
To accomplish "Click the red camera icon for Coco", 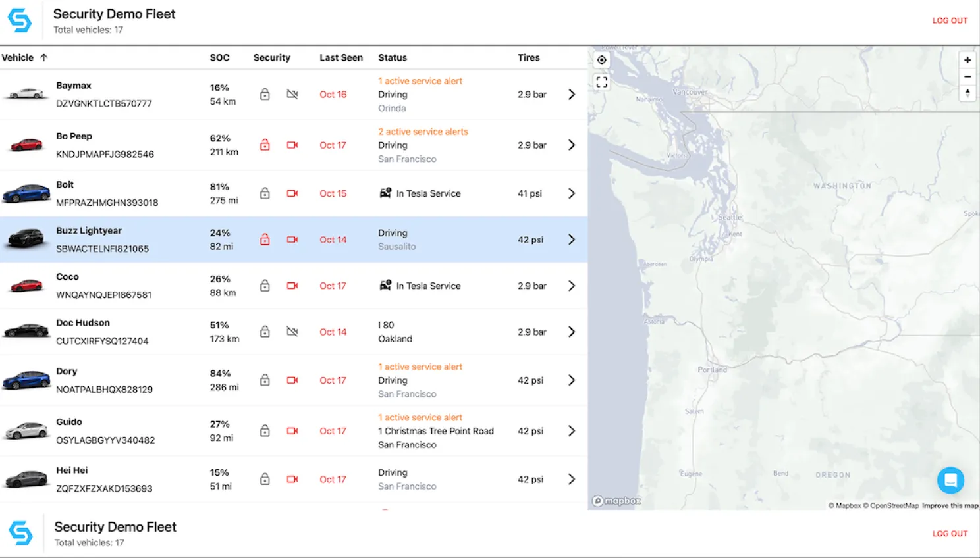I will [292, 286].
